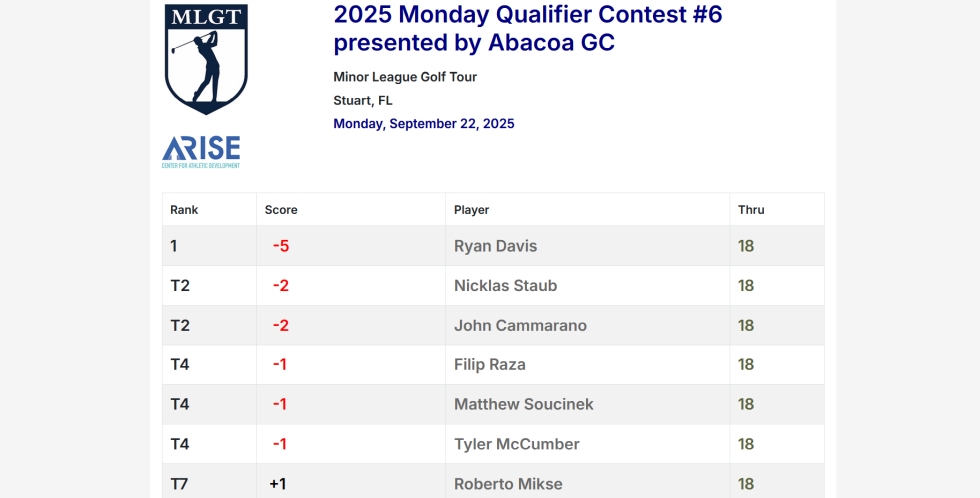This screenshot has height=498, width=980.
Task: Click the Minor League Golf Tour text
Action: point(405,77)
